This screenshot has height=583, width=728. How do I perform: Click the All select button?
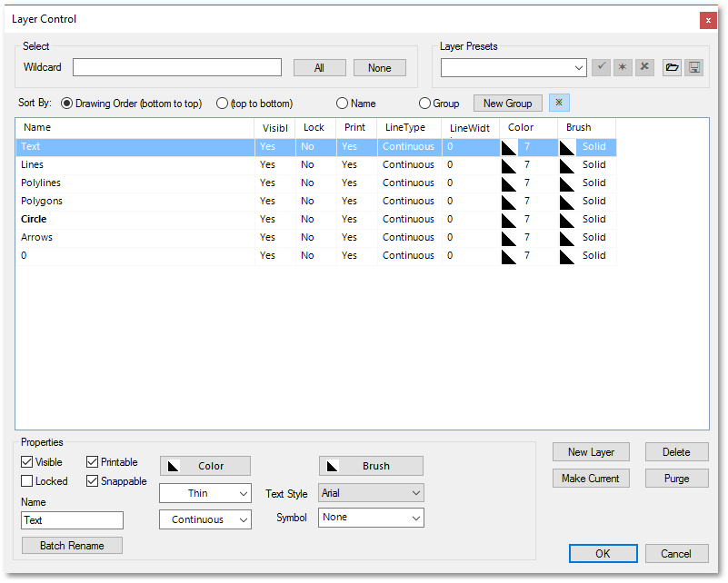tap(319, 68)
